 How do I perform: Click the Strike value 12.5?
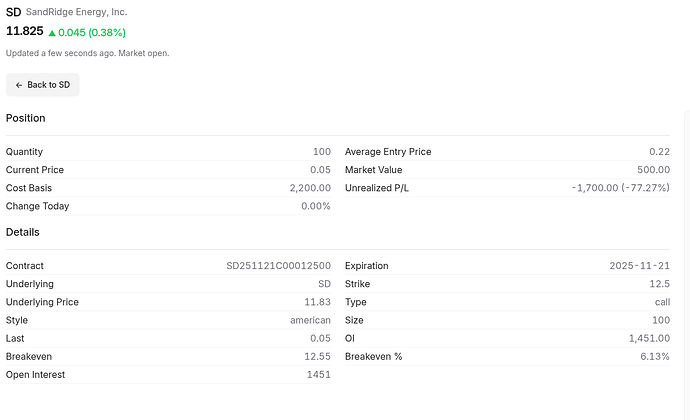[x=660, y=284]
